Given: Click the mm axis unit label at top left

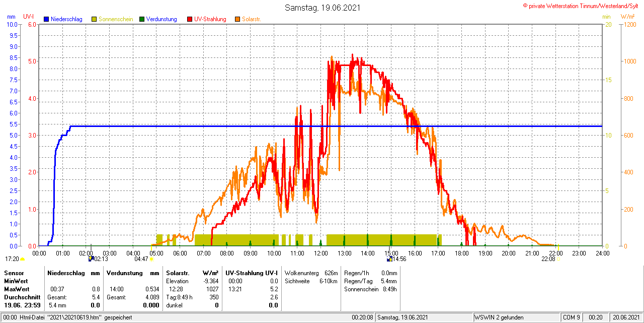Looking at the screenshot, I should click(11, 17).
